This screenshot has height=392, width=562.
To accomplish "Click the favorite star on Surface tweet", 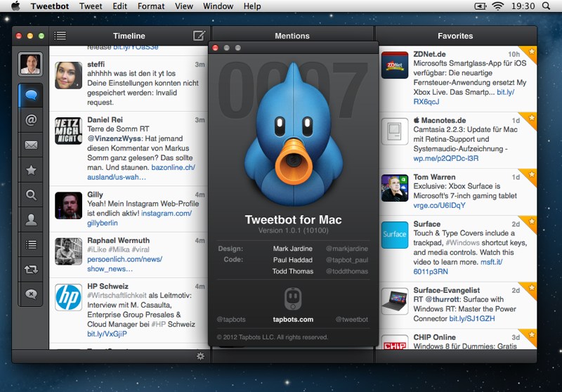I will click(532, 221).
